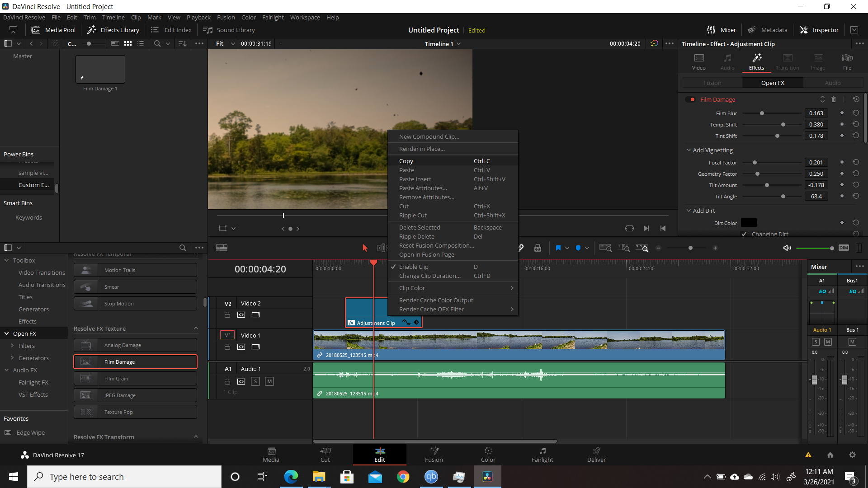This screenshot has height=488, width=868.
Task: Open the Color page
Action: pyautogui.click(x=488, y=455)
